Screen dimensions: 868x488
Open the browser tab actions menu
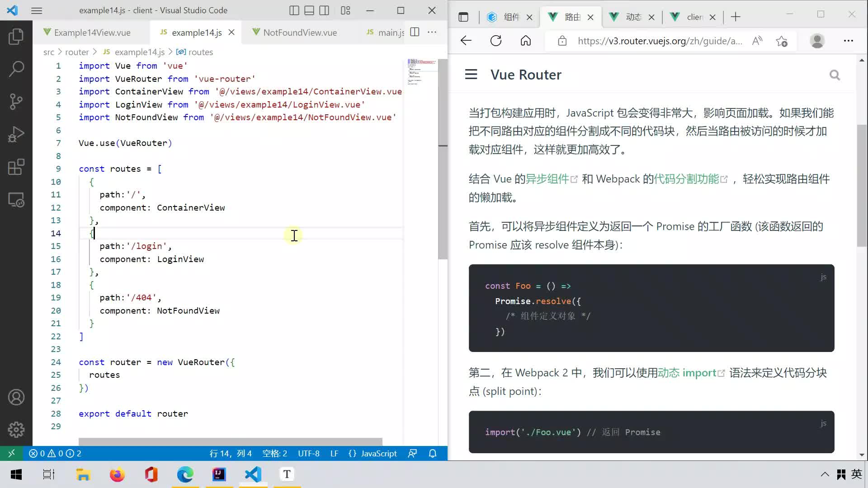coord(463,17)
